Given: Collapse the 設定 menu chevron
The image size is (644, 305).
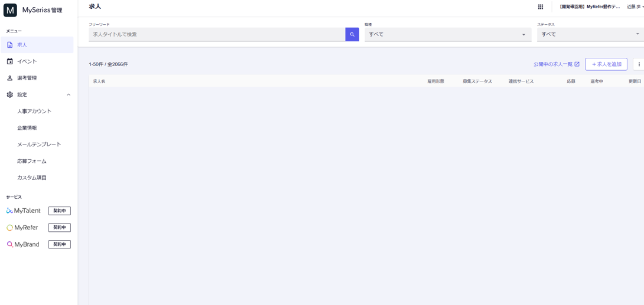Looking at the screenshot, I should (x=69, y=94).
